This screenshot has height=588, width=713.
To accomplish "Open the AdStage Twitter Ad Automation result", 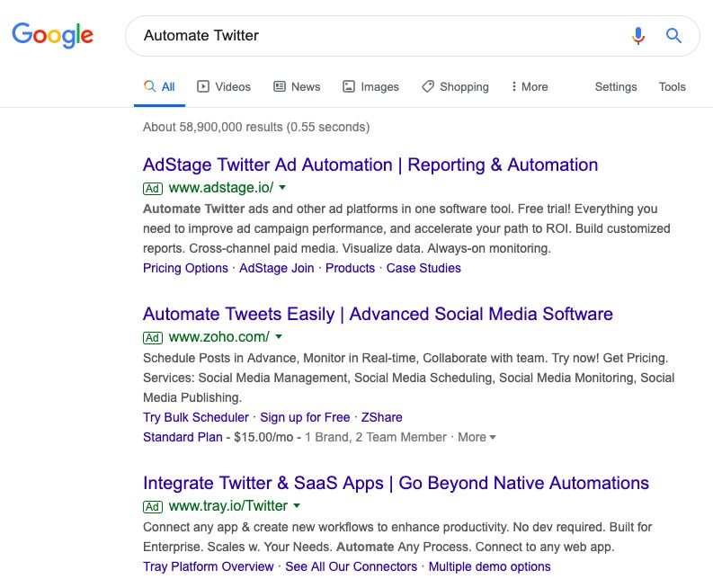I will pyautogui.click(x=370, y=165).
